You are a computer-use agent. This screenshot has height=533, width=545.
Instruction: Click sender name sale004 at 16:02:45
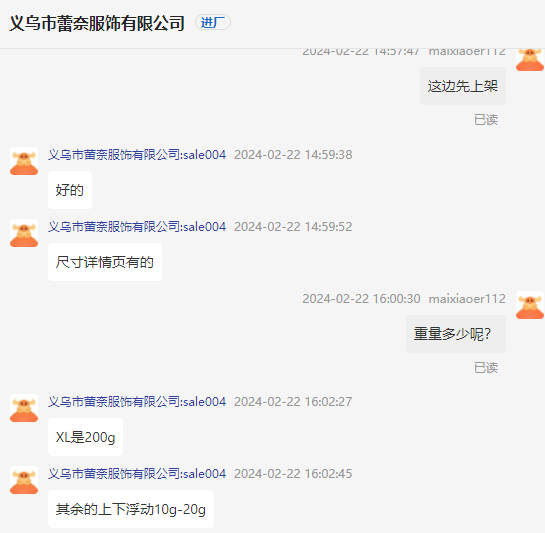pyautogui.click(x=137, y=474)
